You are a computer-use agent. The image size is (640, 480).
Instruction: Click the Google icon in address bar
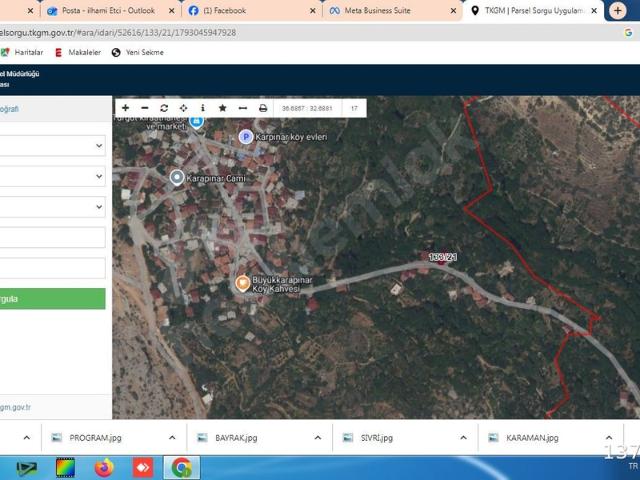[628, 33]
